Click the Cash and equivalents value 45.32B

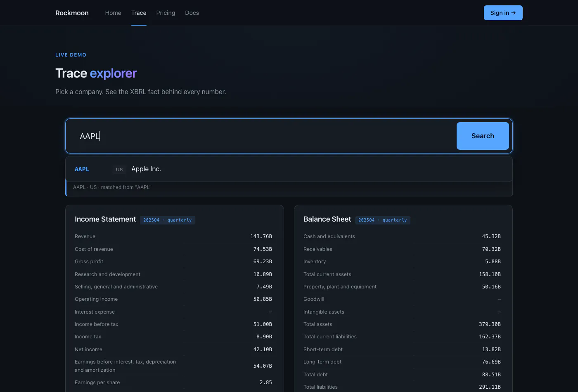point(491,236)
